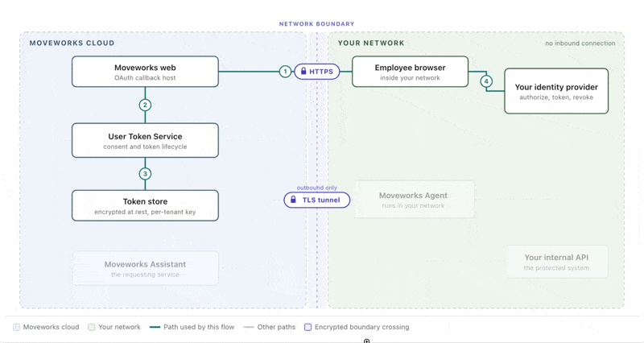The width and height of the screenshot is (644, 343).
Task: Select the Moveworks web node
Action: coord(145,72)
